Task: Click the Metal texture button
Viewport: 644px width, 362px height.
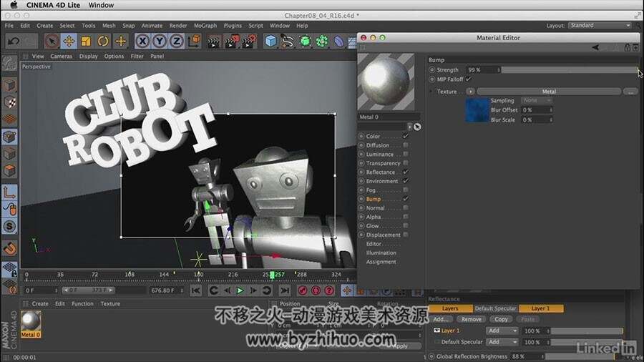Action: click(x=549, y=92)
